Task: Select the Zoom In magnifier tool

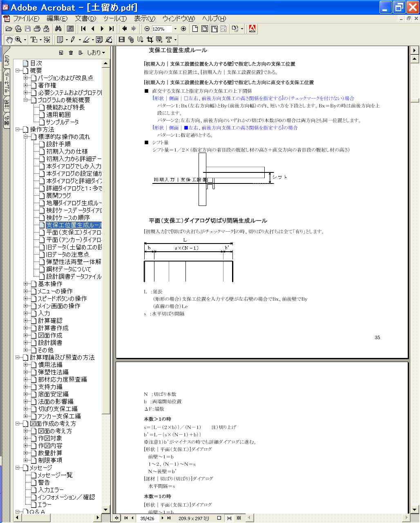Action: click(x=18, y=40)
